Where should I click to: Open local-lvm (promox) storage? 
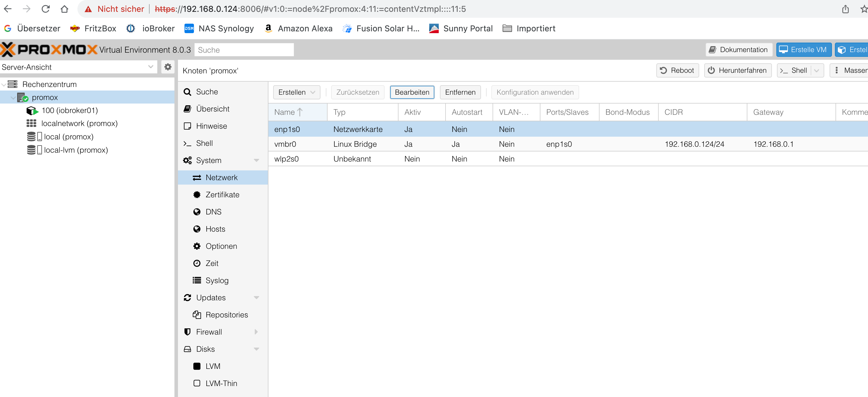(x=76, y=150)
